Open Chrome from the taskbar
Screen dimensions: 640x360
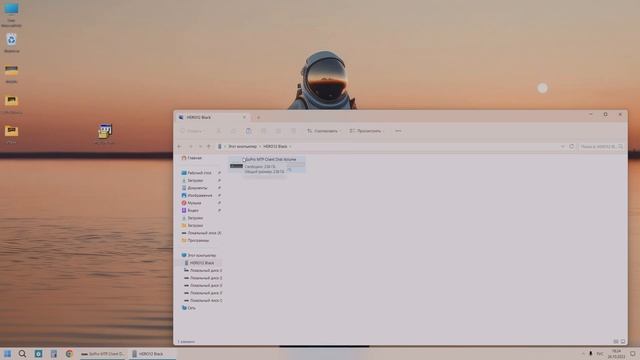(69, 354)
